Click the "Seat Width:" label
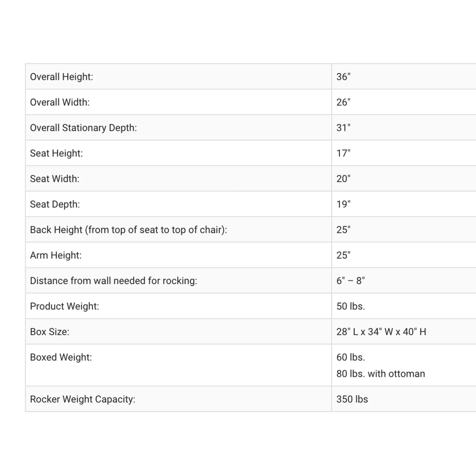The width and height of the screenshot is (476, 476). click(x=55, y=179)
